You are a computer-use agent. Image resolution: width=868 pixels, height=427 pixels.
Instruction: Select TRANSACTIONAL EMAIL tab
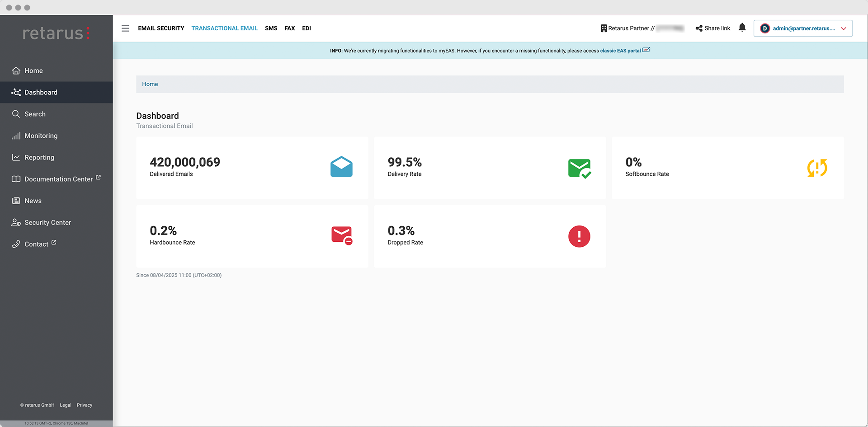[224, 28]
